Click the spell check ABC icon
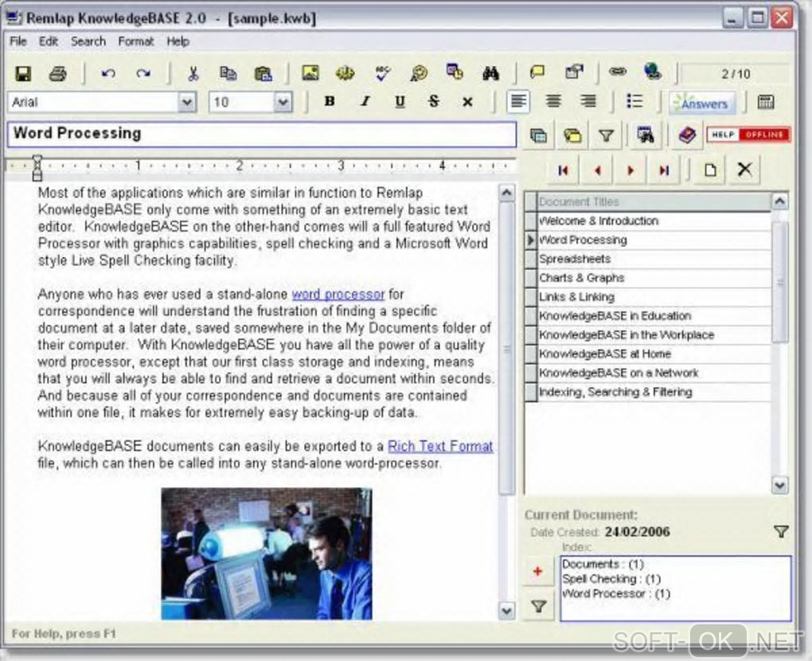The height and width of the screenshot is (661, 812). click(382, 73)
